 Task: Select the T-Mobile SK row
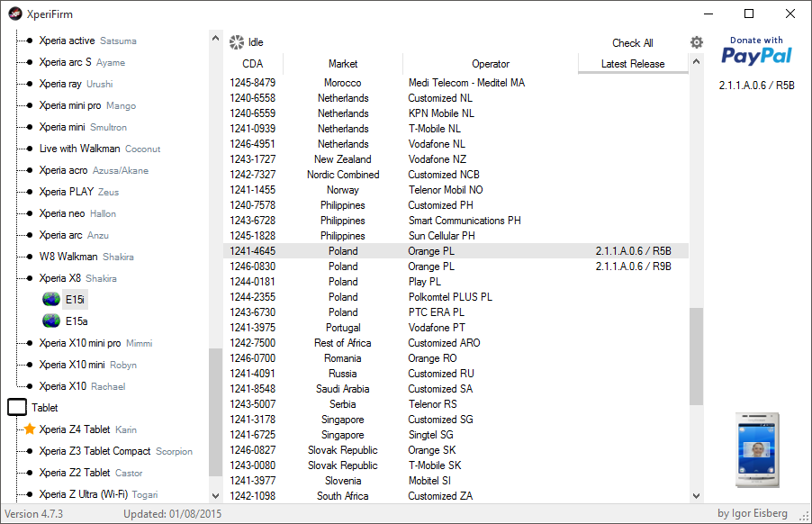tap(456, 465)
